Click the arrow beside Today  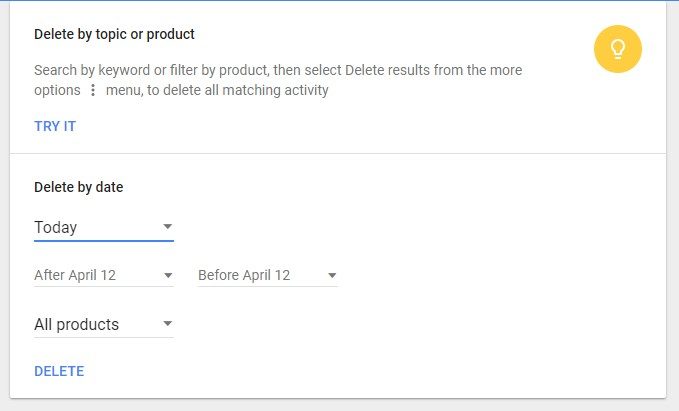pyautogui.click(x=168, y=227)
